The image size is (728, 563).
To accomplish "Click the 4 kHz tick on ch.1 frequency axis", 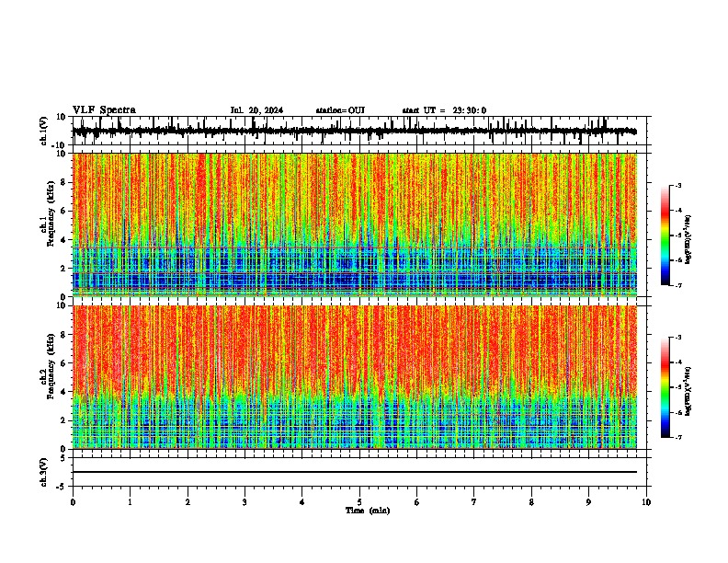I will click(63, 240).
